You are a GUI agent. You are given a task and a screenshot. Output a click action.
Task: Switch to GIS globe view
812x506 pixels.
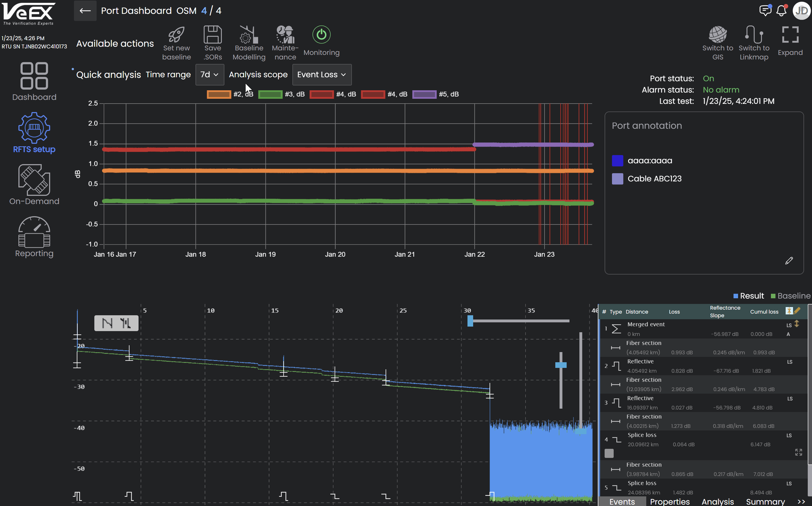click(718, 35)
